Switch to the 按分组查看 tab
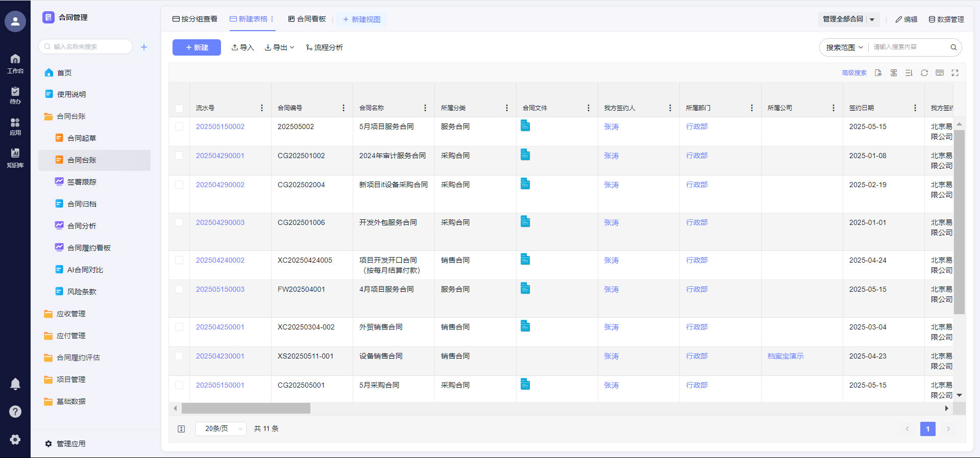This screenshot has height=458, width=980. click(195, 19)
